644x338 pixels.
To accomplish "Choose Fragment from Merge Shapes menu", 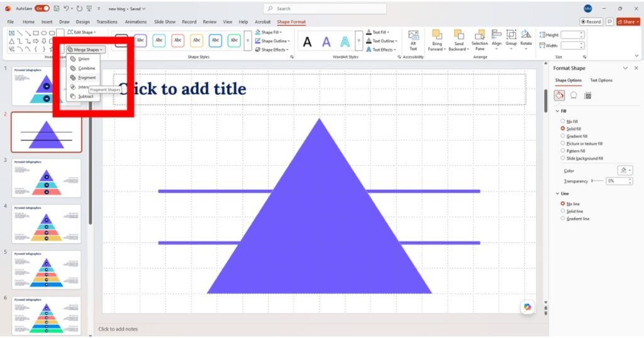I will point(84,77).
